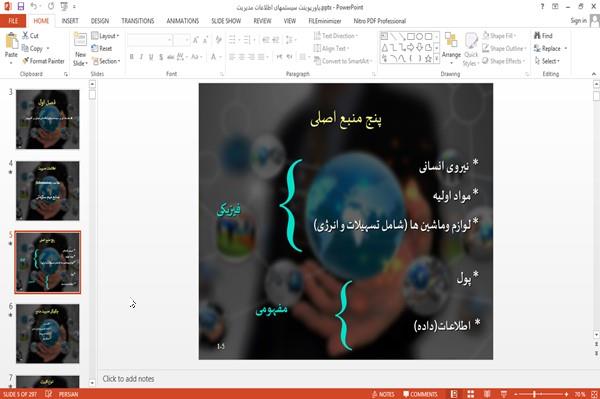Click the PERSIAN language indicator

tap(68, 394)
